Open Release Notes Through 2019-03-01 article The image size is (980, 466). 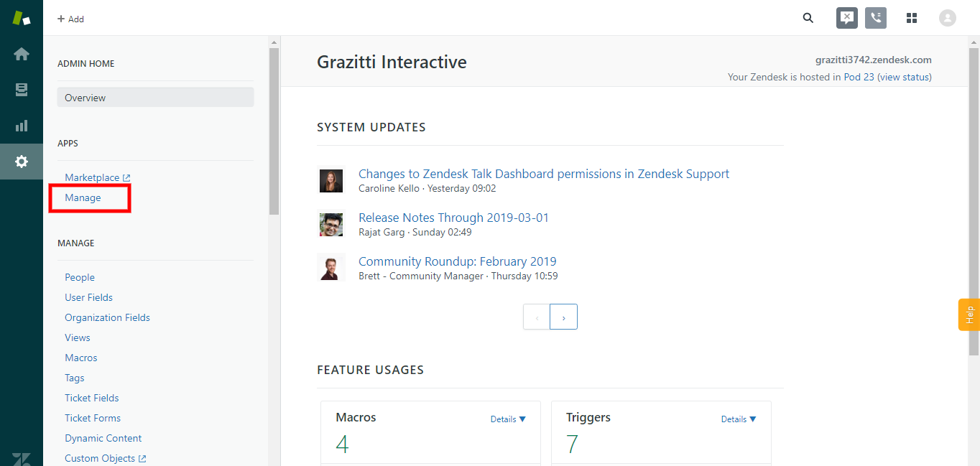tap(453, 218)
